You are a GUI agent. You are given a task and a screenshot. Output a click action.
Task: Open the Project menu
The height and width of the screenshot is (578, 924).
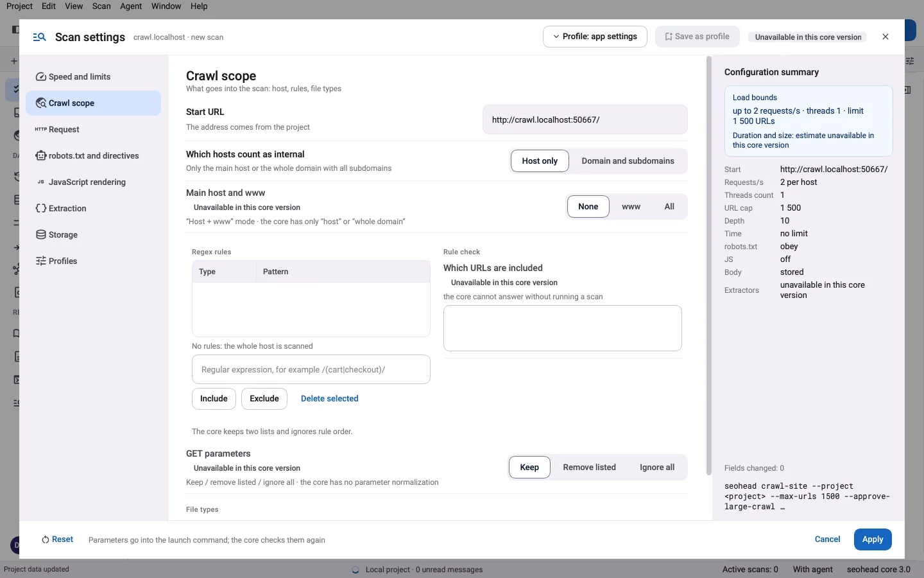tap(19, 6)
